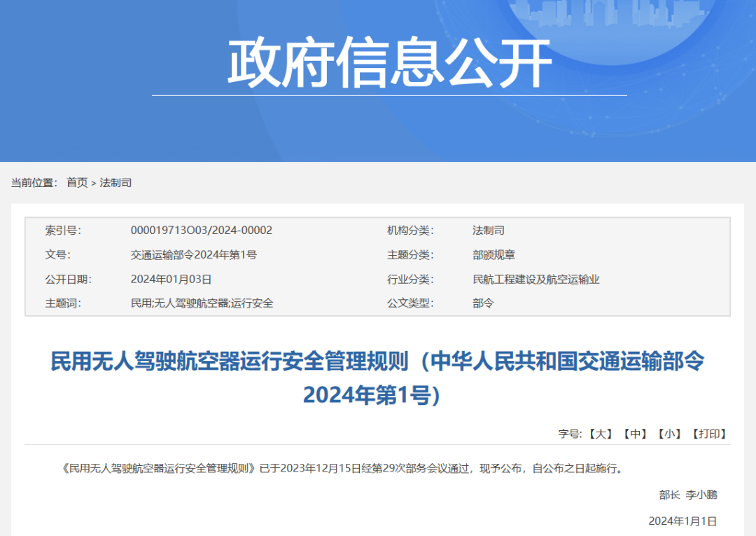Click the index number 000019713O03/2024-00002

[x=202, y=230]
